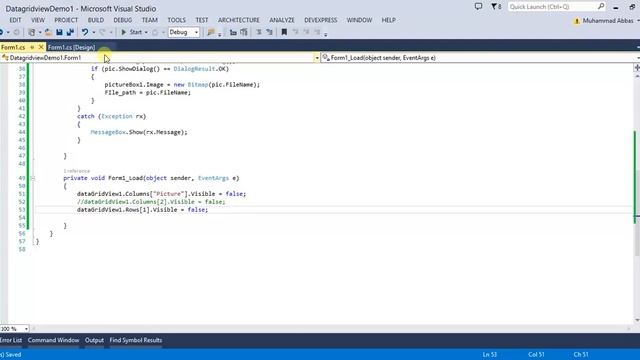The height and width of the screenshot is (360, 640).
Task: Click the increase line indent icon
Action: [x=244, y=32]
